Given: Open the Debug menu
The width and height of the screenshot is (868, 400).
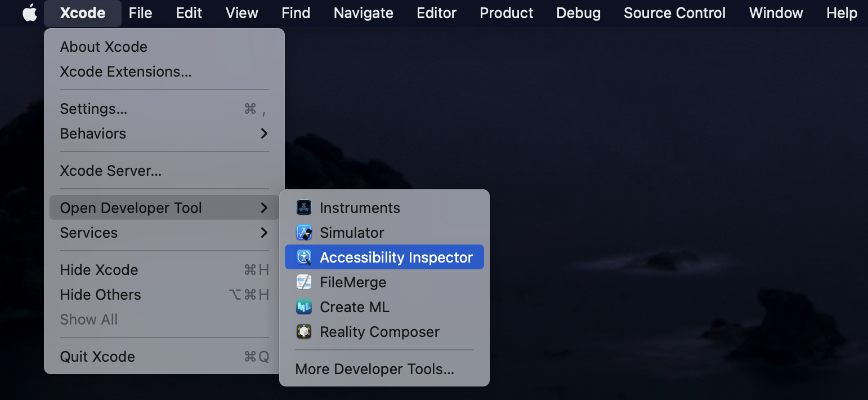Looking at the screenshot, I should click(578, 12).
